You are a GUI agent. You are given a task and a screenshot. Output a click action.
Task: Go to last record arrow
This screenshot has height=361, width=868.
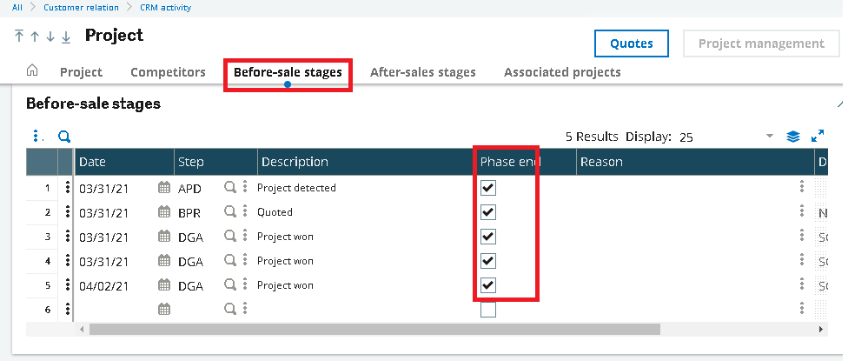[66, 37]
